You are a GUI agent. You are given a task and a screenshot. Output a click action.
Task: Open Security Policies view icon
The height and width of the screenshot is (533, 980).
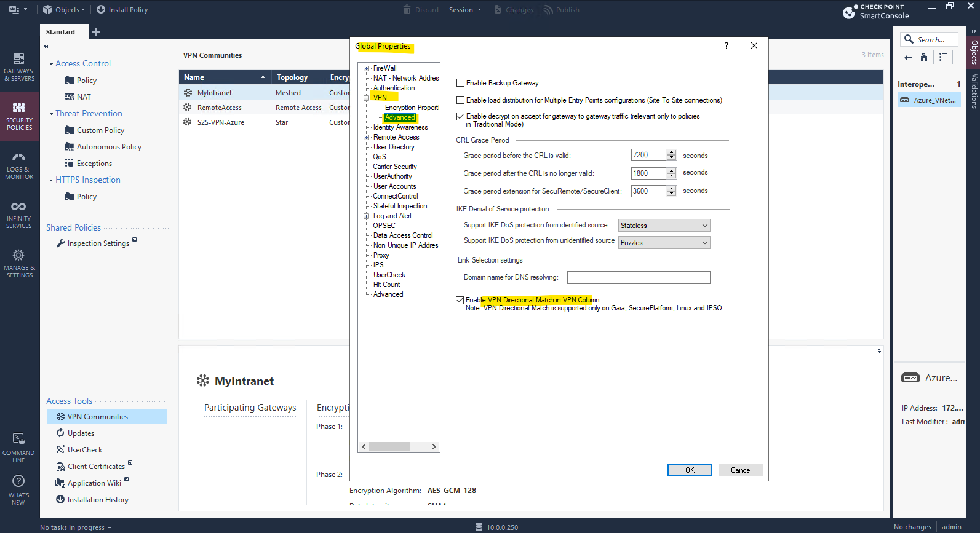[19, 108]
